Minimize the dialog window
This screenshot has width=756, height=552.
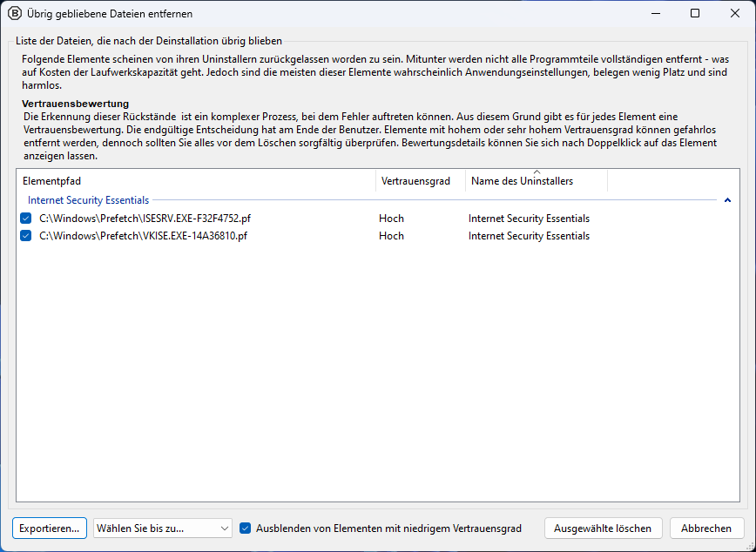(x=655, y=14)
